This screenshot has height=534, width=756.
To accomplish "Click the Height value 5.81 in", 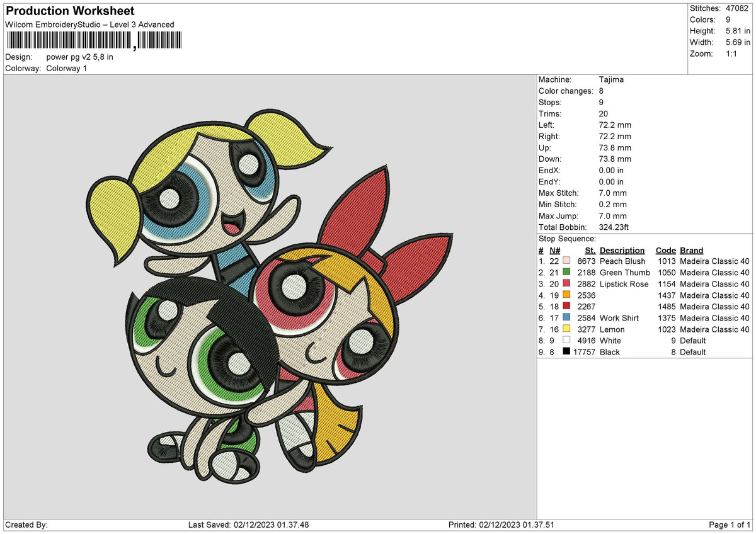I will pyautogui.click(x=738, y=31).
